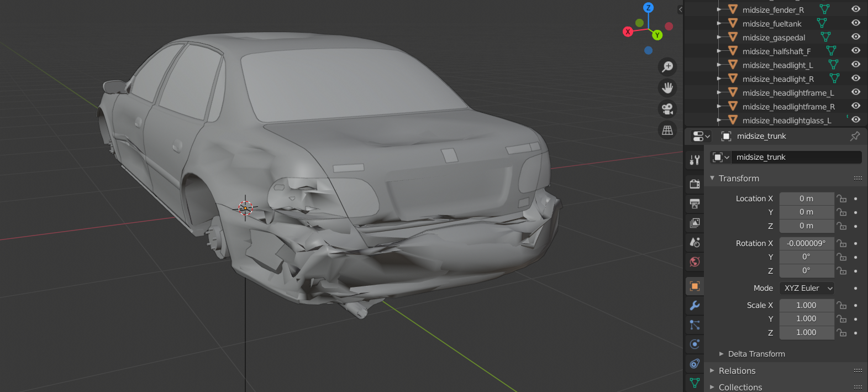Hide midsize_headlight_L with eye icon
The image size is (868, 392).
tap(856, 65)
